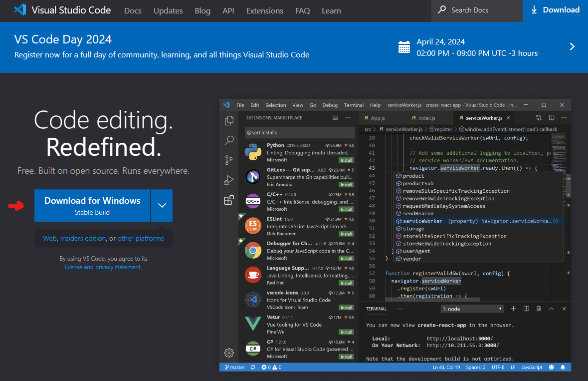This screenshot has width=588, height=381.
Task: Select userAgent suggestion in autocomplete list
Action: pyautogui.click(x=478, y=251)
